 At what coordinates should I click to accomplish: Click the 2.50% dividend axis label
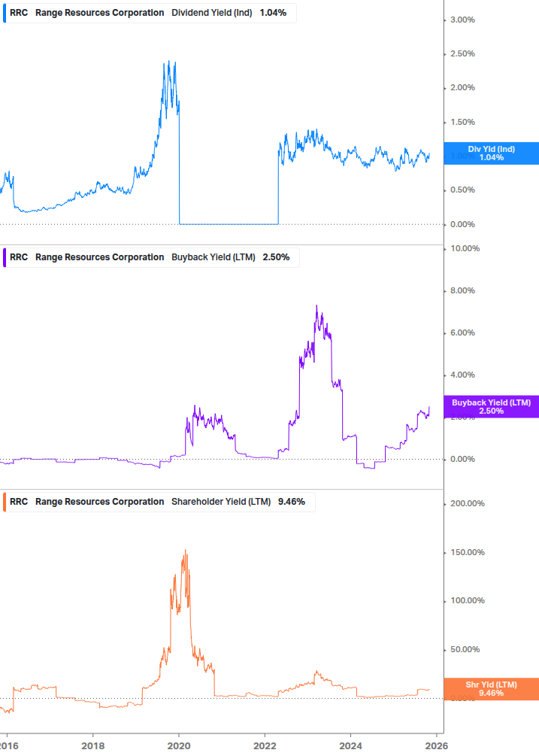click(462, 53)
